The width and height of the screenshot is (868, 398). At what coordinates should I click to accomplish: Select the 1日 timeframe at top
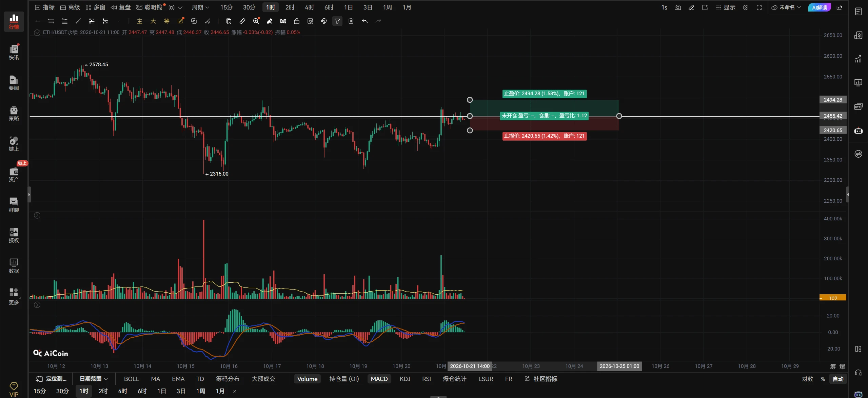click(348, 7)
